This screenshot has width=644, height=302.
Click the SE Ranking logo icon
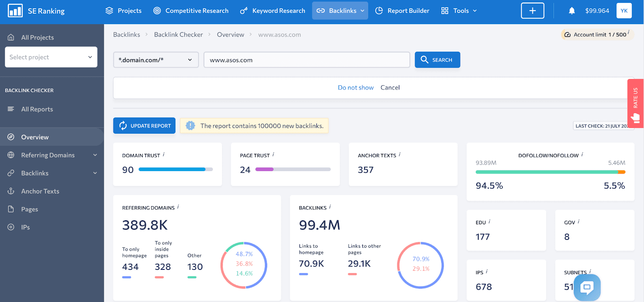(15, 11)
